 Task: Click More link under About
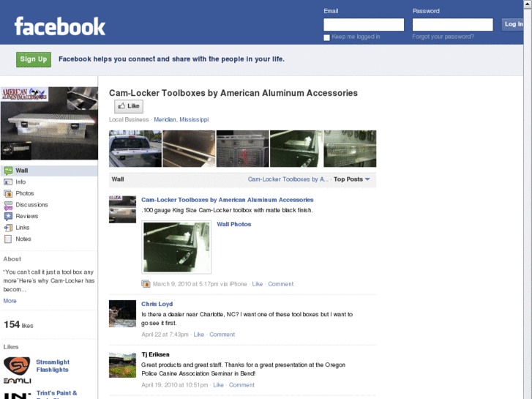pyautogui.click(x=10, y=301)
